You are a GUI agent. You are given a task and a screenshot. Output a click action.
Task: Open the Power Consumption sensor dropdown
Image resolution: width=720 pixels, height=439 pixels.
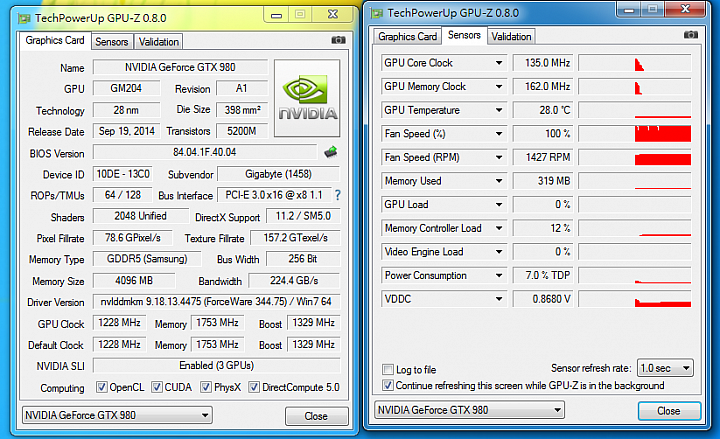[x=499, y=276]
